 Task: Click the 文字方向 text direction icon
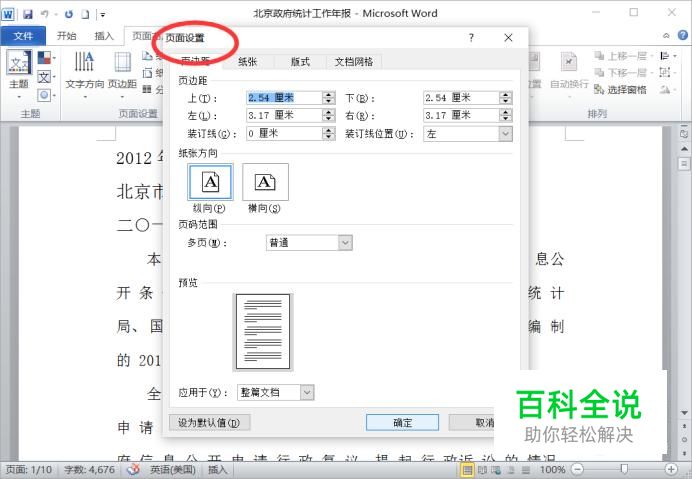pos(84,61)
